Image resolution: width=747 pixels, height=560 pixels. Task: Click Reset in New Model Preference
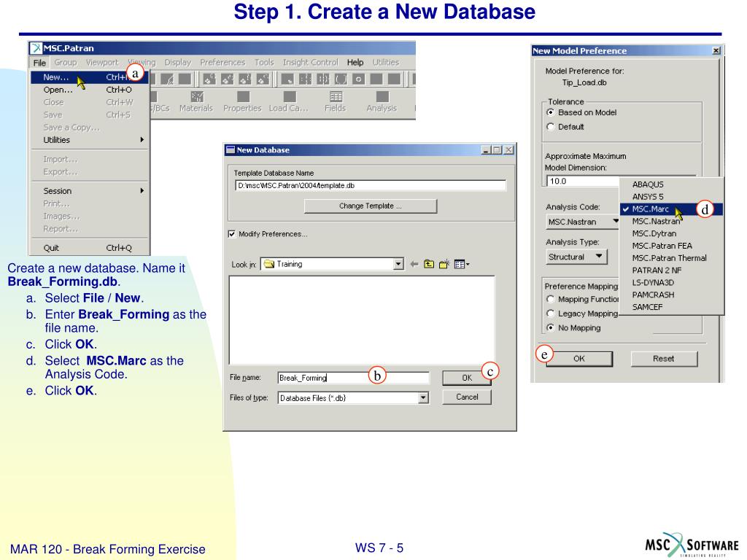point(664,359)
